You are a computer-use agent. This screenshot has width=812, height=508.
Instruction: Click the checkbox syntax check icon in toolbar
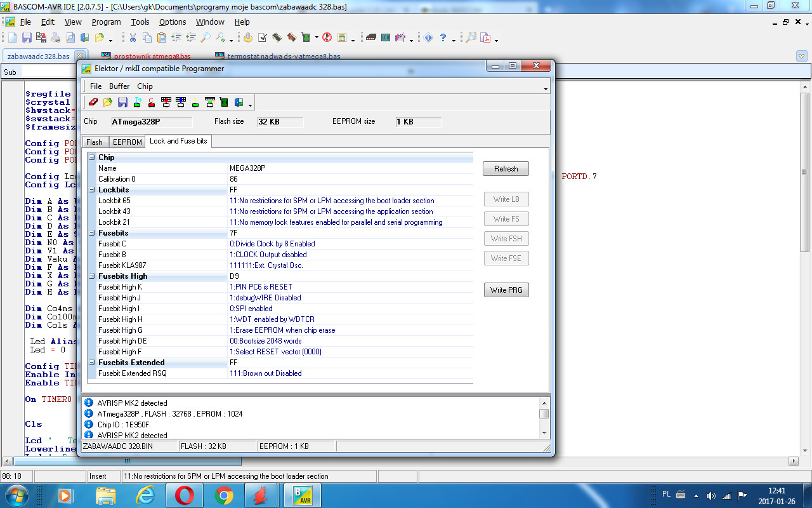[x=262, y=37]
